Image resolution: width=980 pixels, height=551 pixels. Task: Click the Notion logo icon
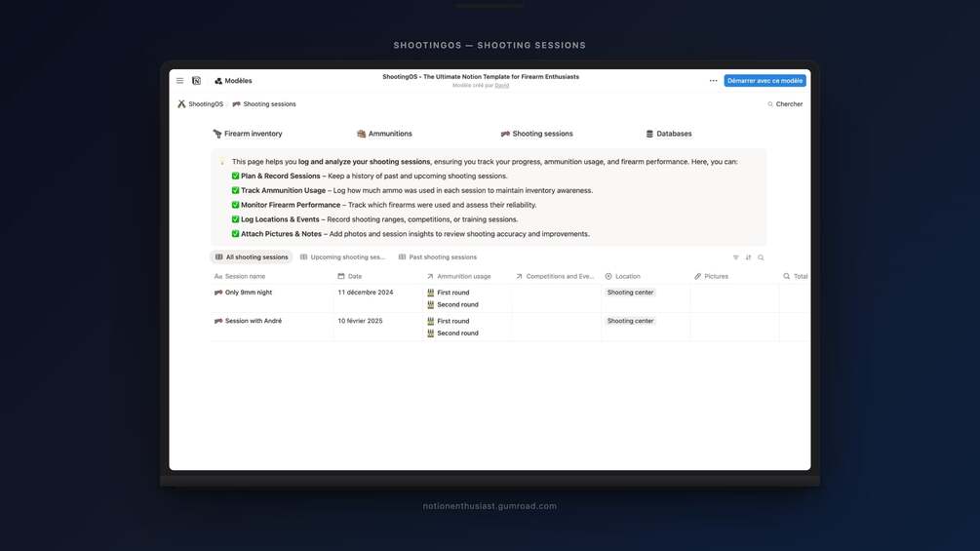(x=196, y=81)
